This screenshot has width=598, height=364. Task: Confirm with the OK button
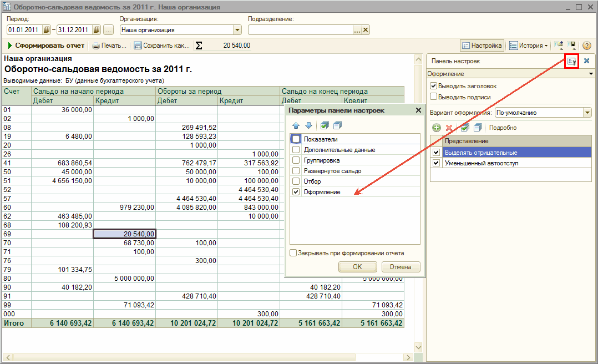point(357,267)
